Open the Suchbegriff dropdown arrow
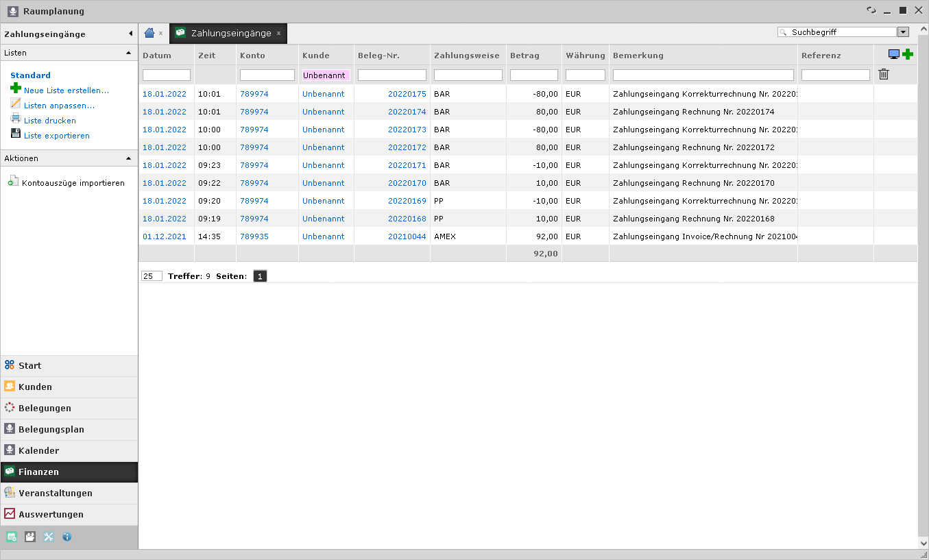Screen dimensions: 929x560 [903, 32]
